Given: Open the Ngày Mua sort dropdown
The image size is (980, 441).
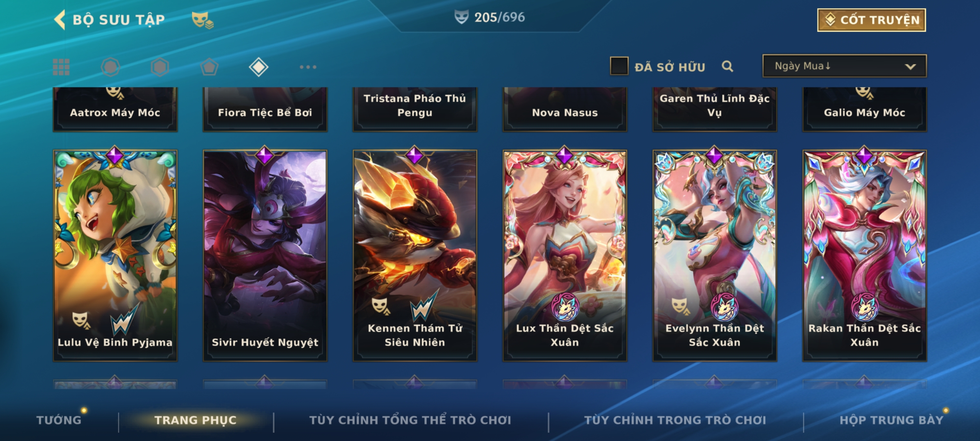Looking at the screenshot, I should click(844, 66).
